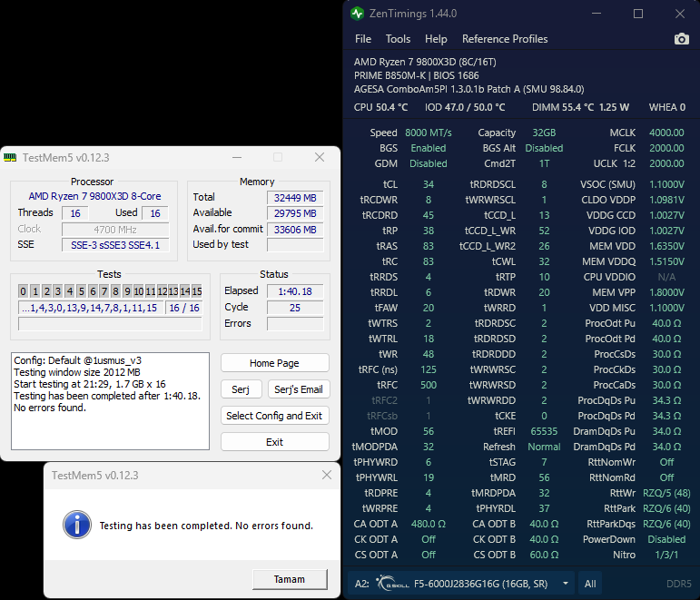Click the Serj's Email button
The height and width of the screenshot is (600, 700).
click(298, 389)
